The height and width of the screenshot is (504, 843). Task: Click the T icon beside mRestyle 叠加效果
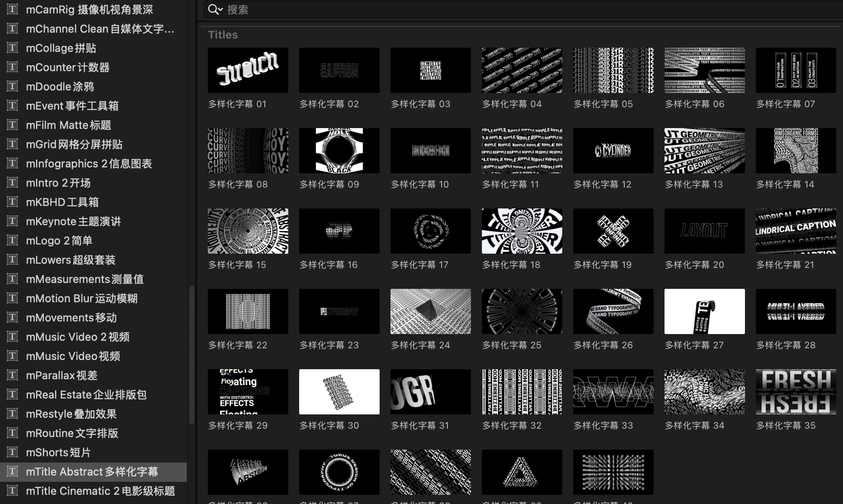[13, 414]
